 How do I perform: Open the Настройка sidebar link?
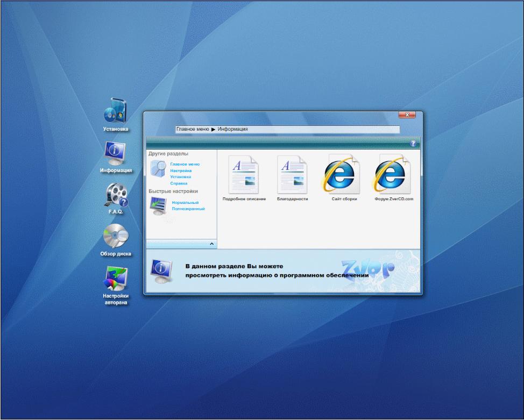(x=181, y=170)
